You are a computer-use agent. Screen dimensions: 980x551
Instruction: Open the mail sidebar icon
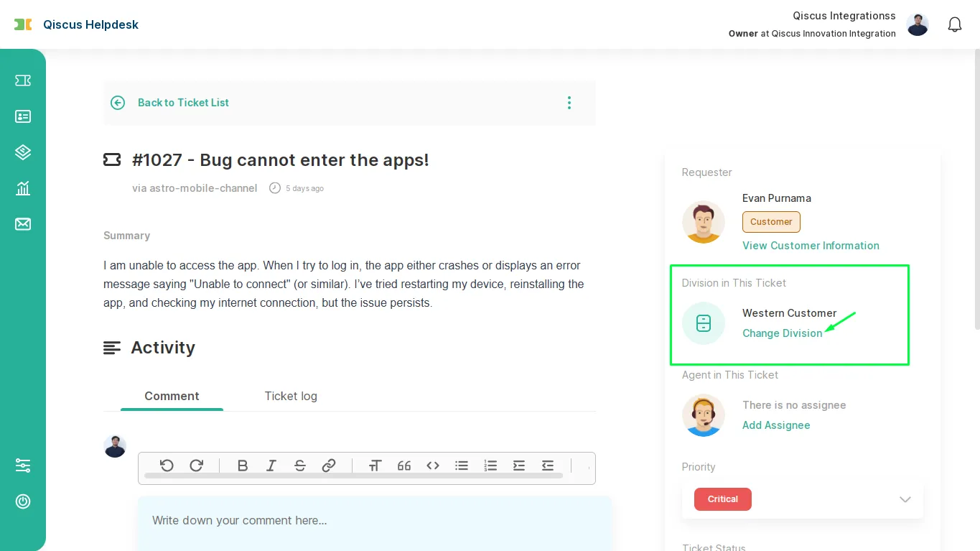[x=23, y=224]
